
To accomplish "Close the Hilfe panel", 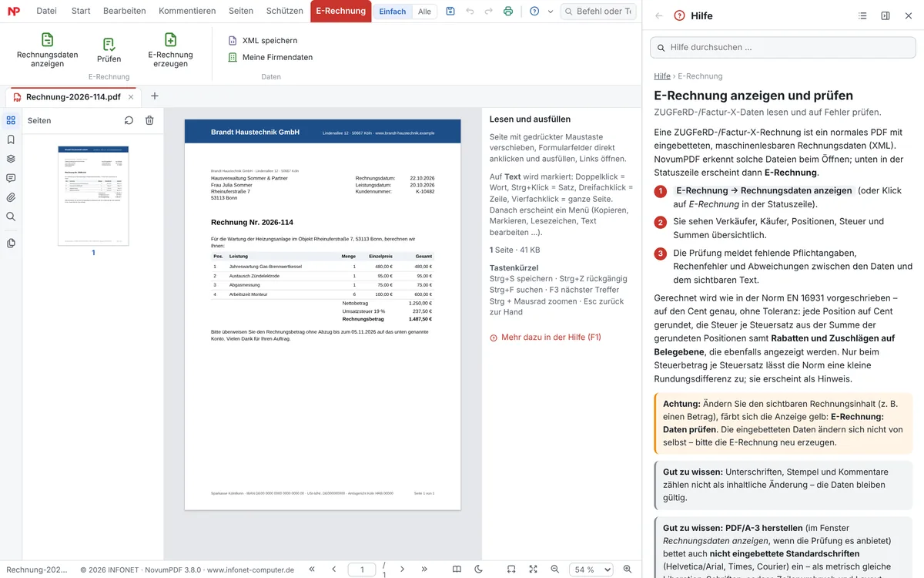I will [909, 15].
